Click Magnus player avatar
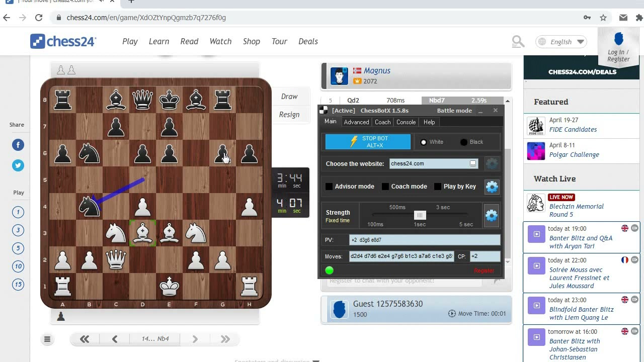The image size is (644, 362). (x=339, y=76)
